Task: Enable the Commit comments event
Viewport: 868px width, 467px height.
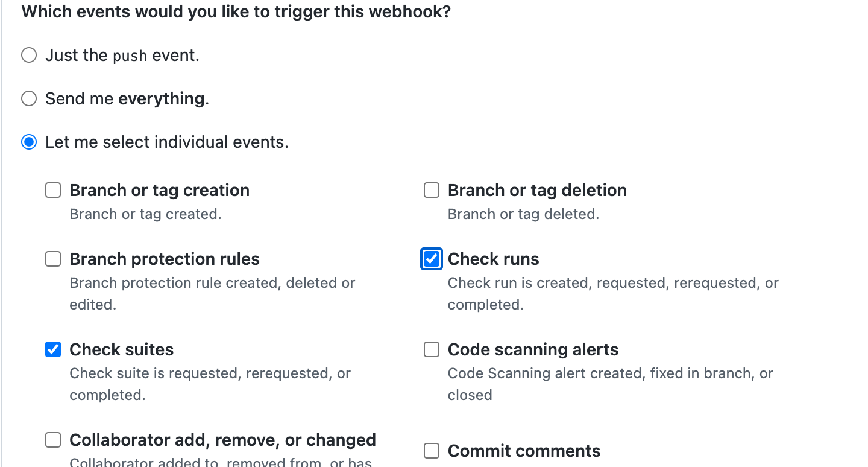Action: pyautogui.click(x=432, y=451)
